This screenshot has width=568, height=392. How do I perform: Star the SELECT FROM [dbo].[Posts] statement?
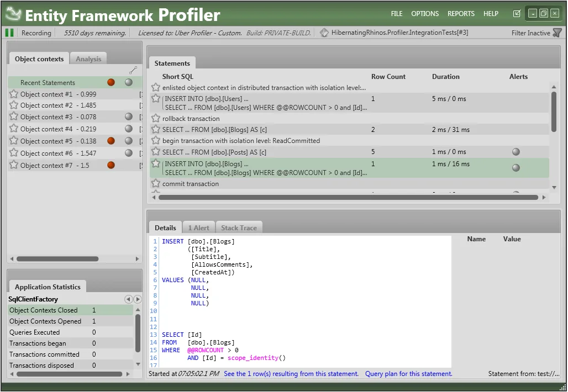click(x=156, y=151)
